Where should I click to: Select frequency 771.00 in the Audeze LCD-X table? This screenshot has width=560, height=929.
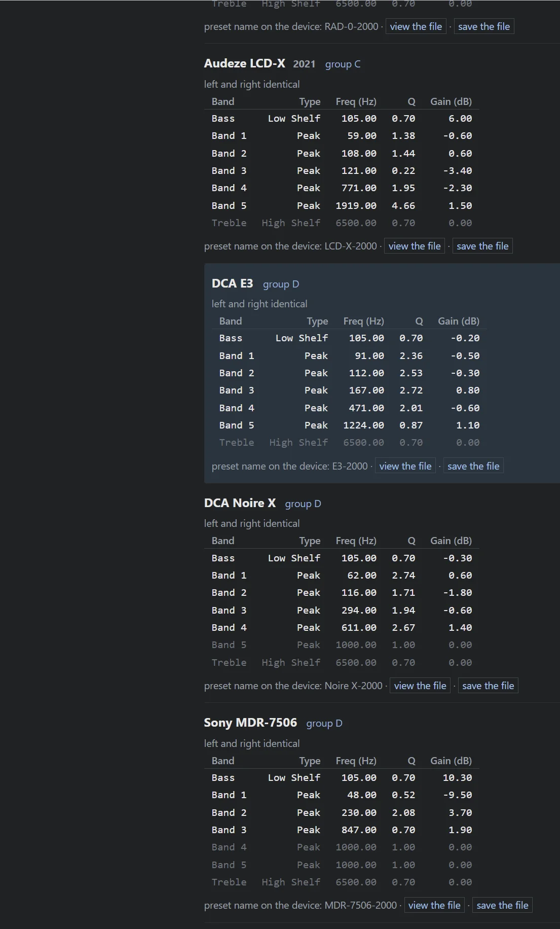point(359,188)
